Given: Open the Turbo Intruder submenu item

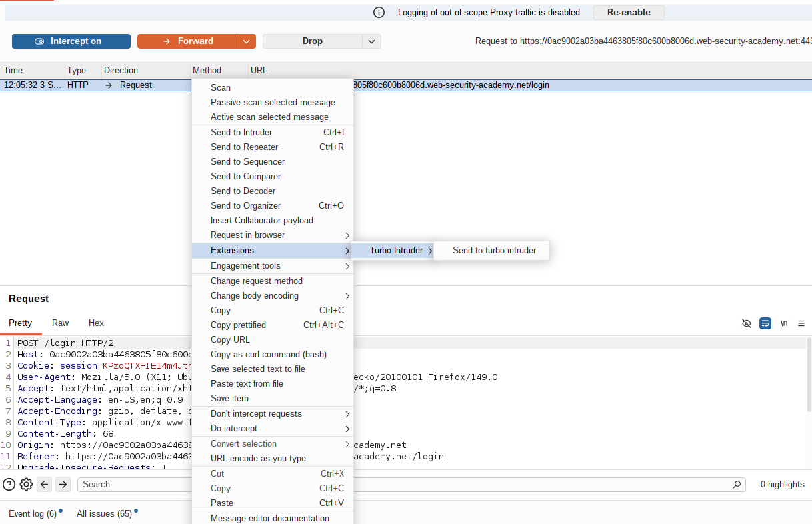Looking at the screenshot, I should [393, 251].
